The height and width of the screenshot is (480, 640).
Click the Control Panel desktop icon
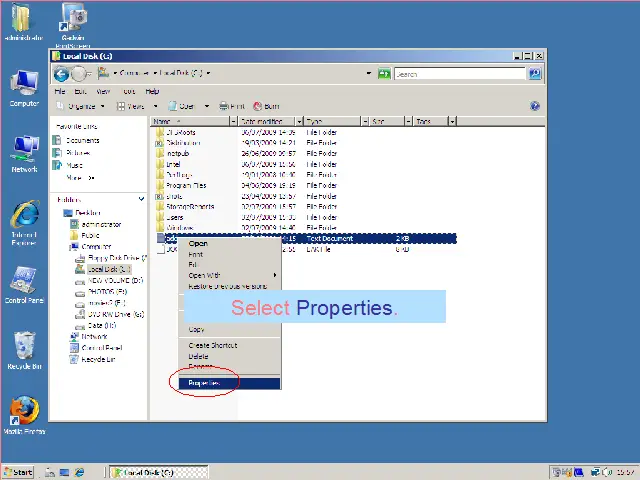pyautogui.click(x=24, y=282)
